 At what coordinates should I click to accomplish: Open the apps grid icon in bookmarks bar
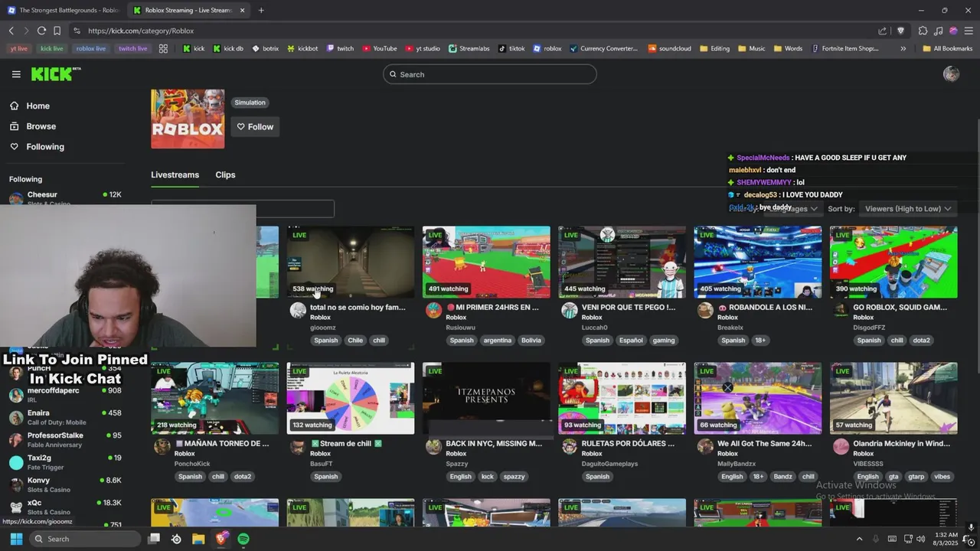(163, 48)
